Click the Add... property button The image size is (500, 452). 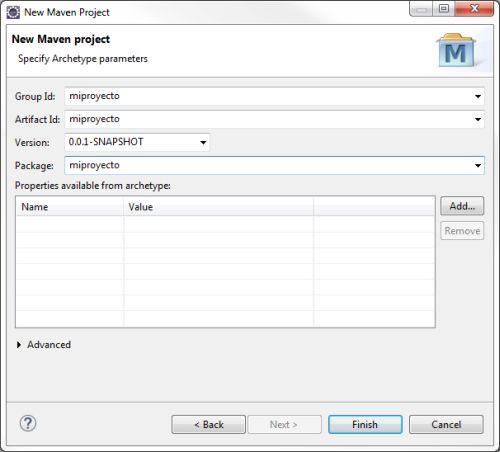tap(462, 206)
